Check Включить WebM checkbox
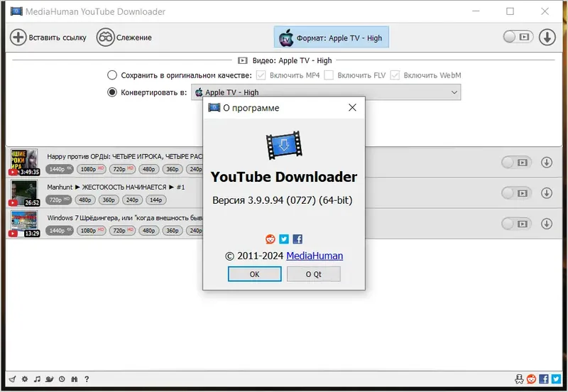The width and height of the screenshot is (568, 392). pyautogui.click(x=395, y=75)
